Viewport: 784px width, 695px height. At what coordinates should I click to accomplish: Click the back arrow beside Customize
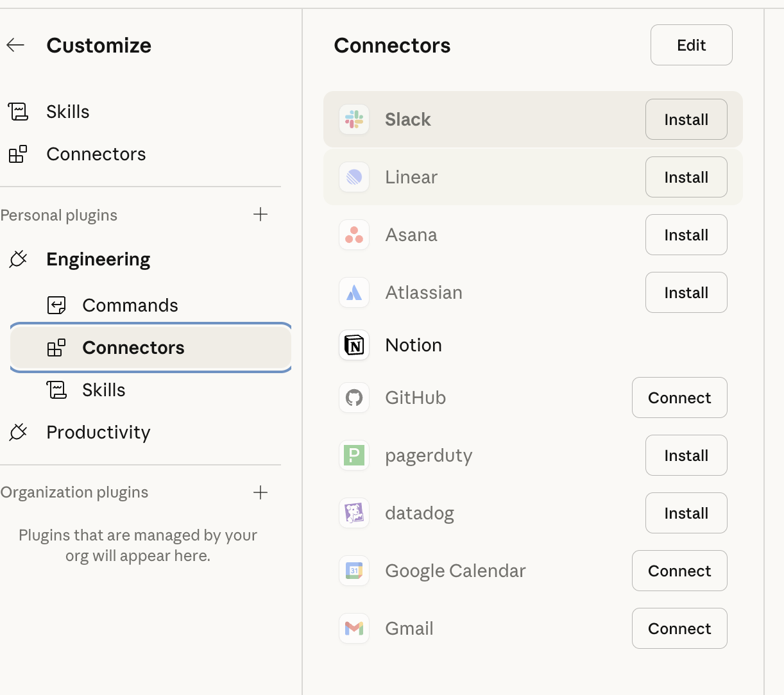click(x=15, y=45)
